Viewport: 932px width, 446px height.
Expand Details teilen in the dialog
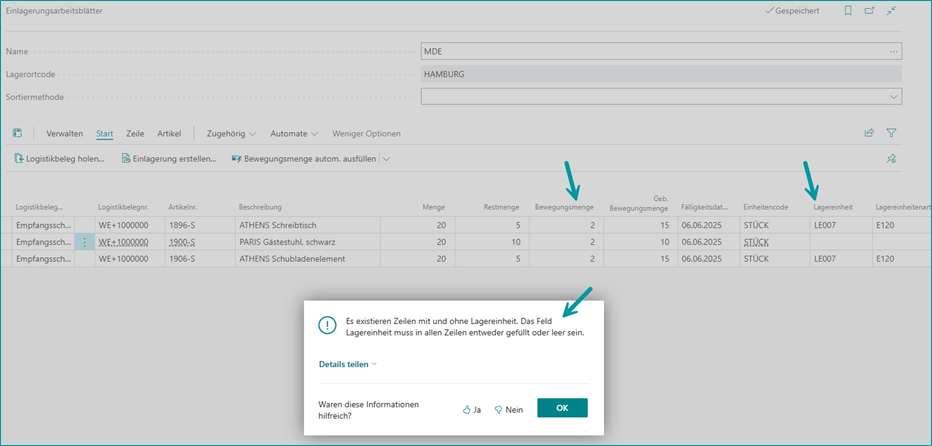pos(348,364)
